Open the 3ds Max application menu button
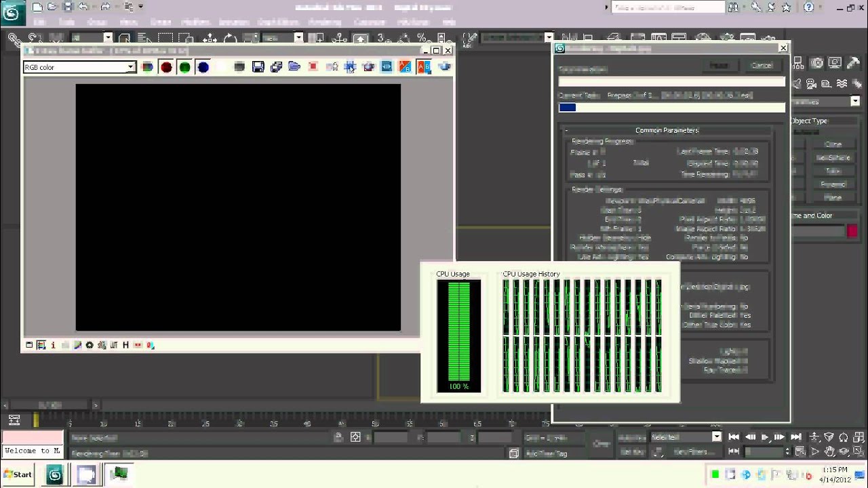The height and width of the screenshot is (488, 868). click(12, 12)
